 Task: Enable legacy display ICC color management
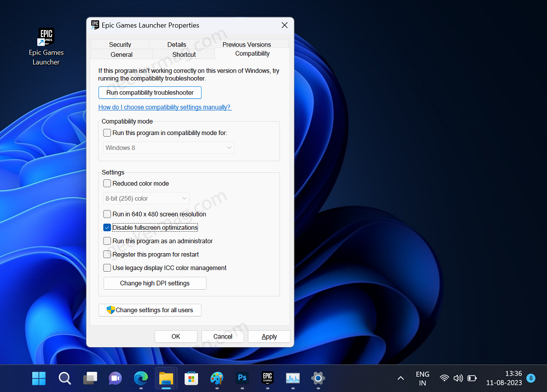coord(107,268)
